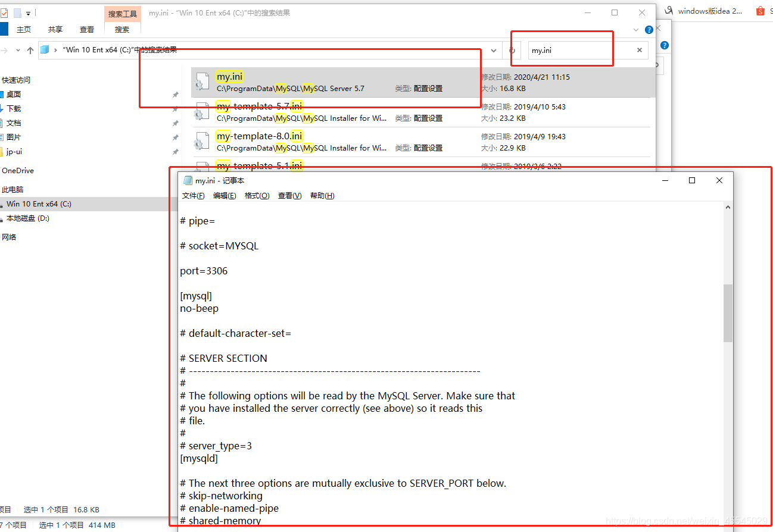Go forward with the Explorer forward arrow
Screen dimensions: 773x532
tap(4, 51)
